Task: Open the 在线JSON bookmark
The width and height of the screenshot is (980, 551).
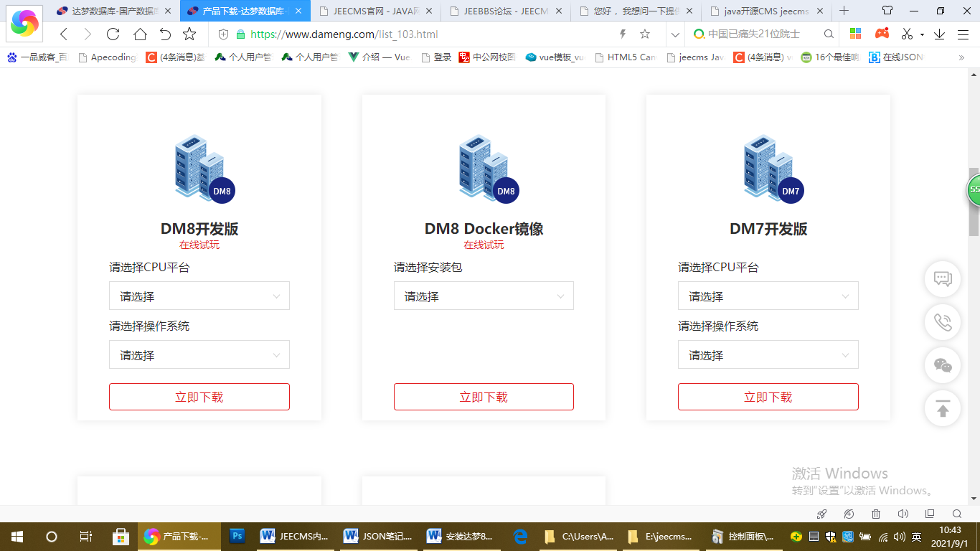Action: click(895, 57)
